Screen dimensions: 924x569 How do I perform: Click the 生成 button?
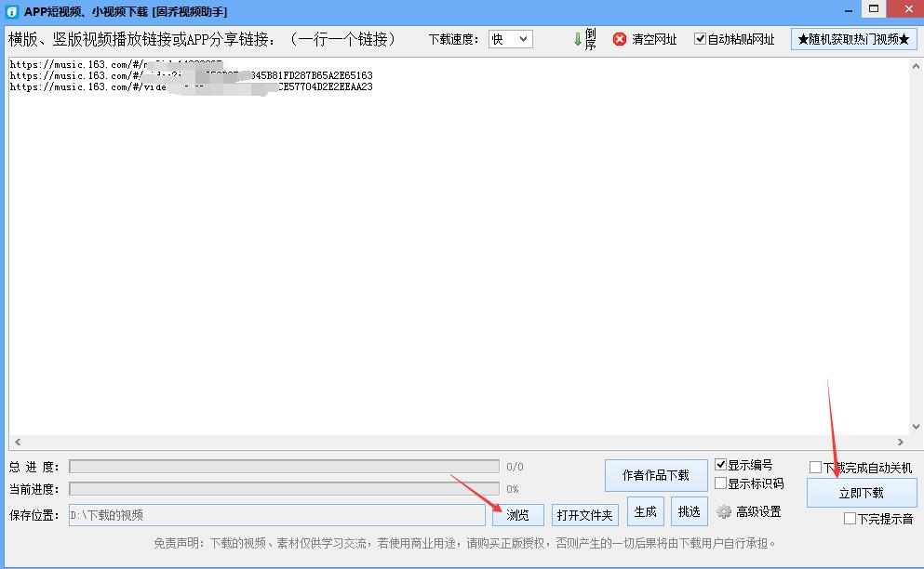click(645, 511)
